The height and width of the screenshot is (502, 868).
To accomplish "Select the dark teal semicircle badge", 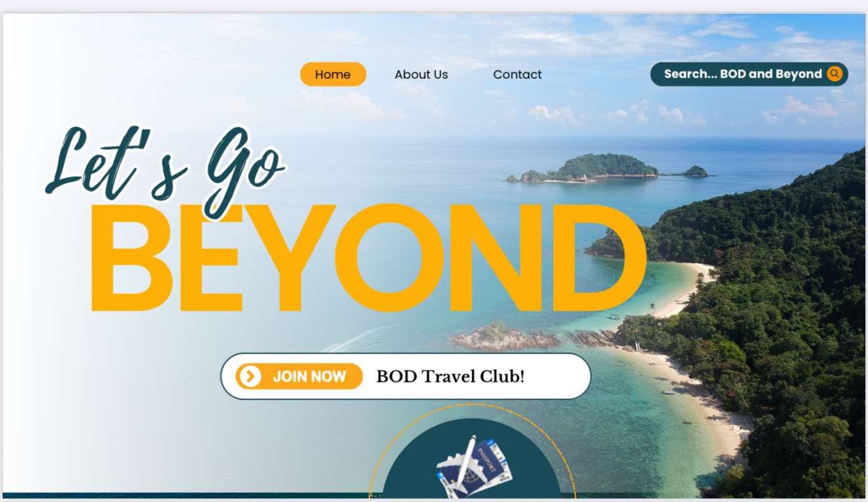I will 472,458.
